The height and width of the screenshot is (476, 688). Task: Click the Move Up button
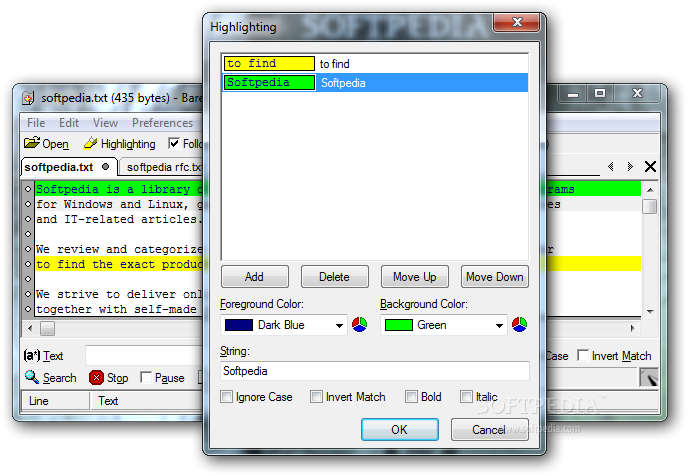pos(415,277)
